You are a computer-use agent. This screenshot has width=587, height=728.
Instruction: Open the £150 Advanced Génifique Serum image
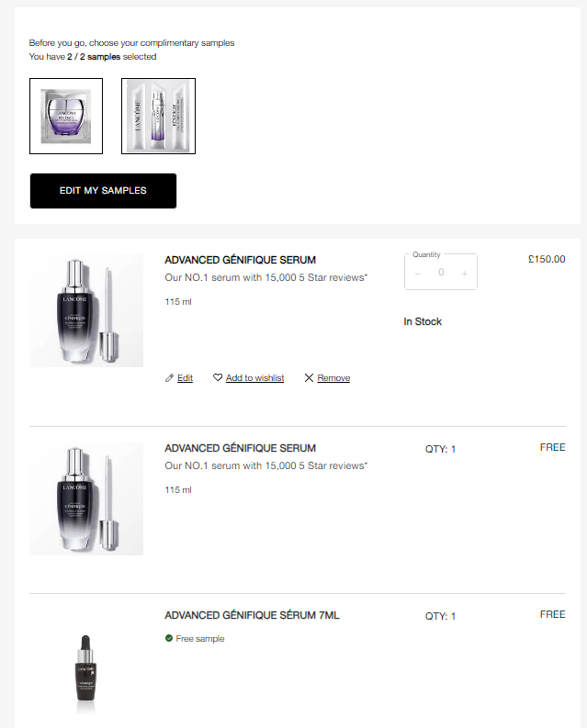[86, 310]
